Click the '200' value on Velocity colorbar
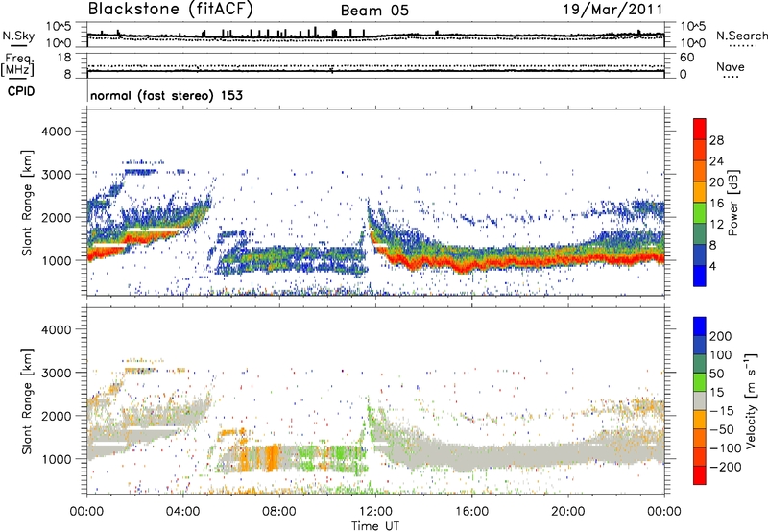The width and height of the screenshot is (768, 532). (721, 336)
